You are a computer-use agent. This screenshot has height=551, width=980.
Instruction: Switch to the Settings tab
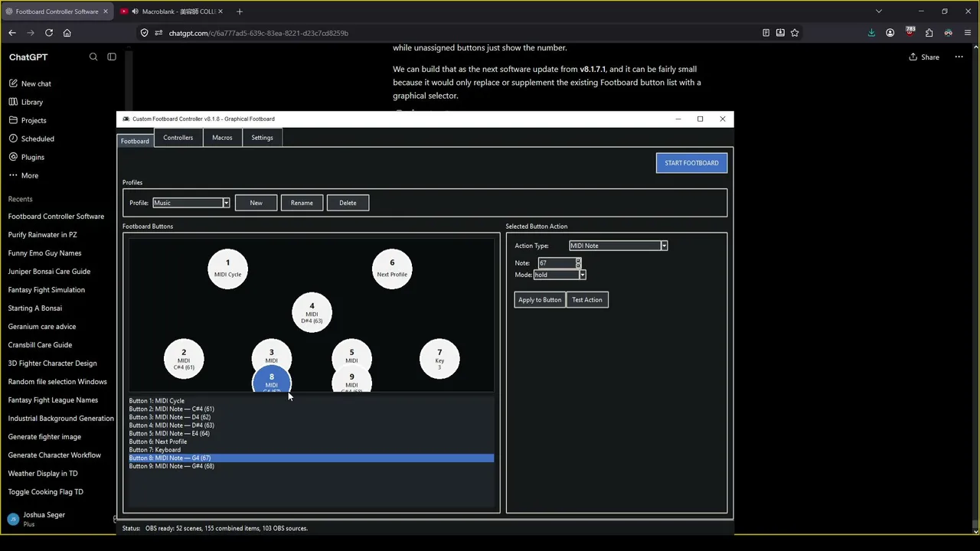(262, 138)
